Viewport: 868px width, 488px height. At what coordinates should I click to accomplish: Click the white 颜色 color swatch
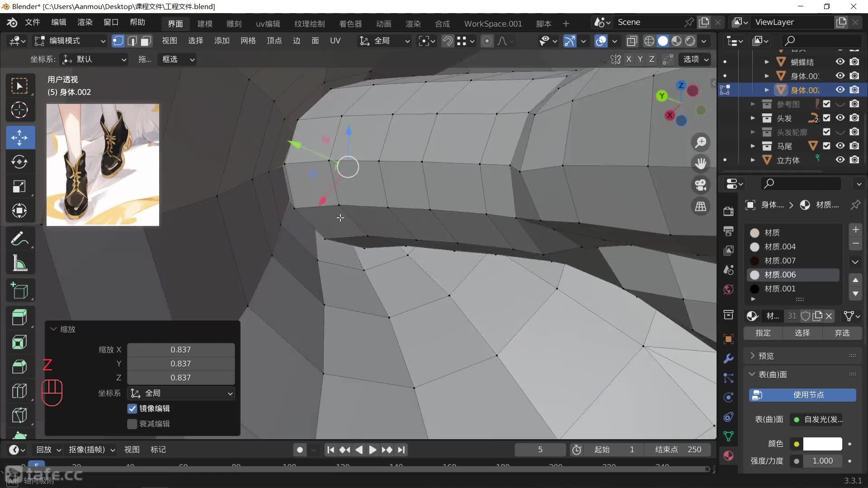[822, 444]
